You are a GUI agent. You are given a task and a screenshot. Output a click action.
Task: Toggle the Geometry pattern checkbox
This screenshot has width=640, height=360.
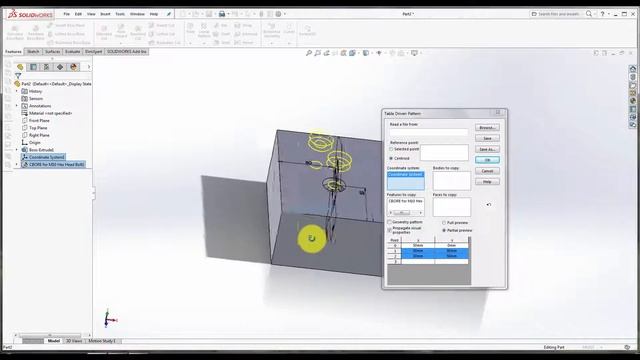click(x=389, y=222)
